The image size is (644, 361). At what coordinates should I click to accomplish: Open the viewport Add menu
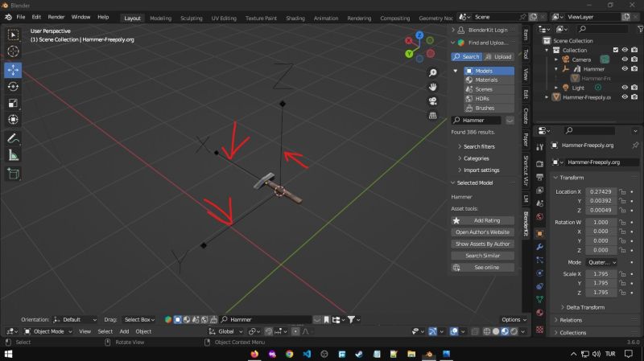coord(124,331)
